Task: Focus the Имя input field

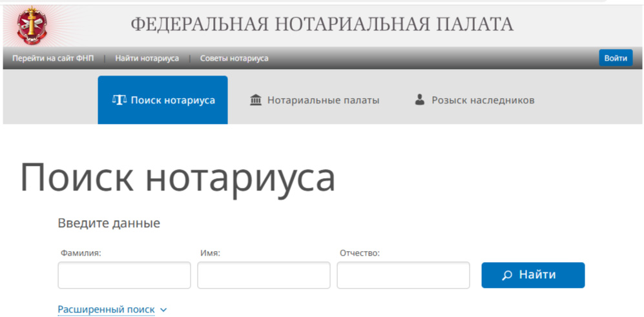Action: (x=264, y=275)
